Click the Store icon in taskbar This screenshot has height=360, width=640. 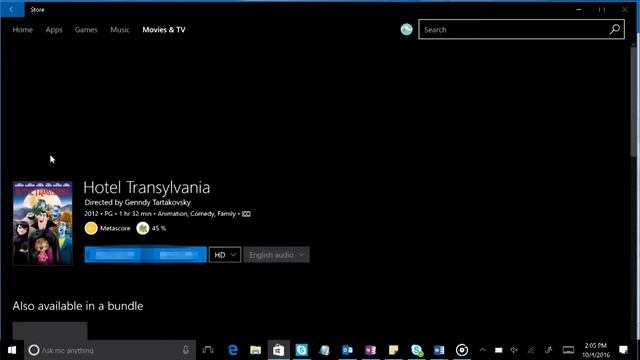pos(278,350)
